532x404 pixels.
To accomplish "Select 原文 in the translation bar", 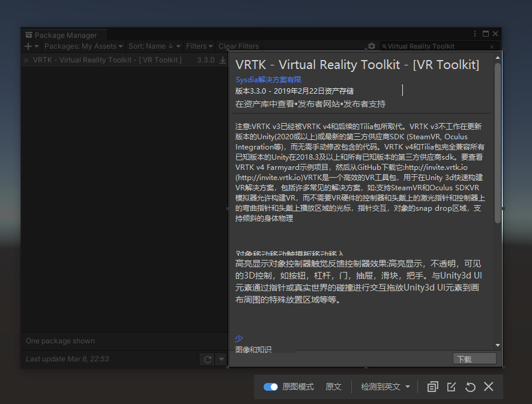I will point(334,387).
